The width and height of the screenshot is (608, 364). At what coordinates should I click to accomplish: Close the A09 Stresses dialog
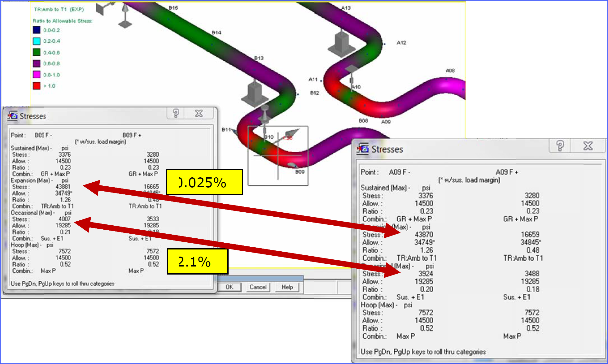click(588, 145)
